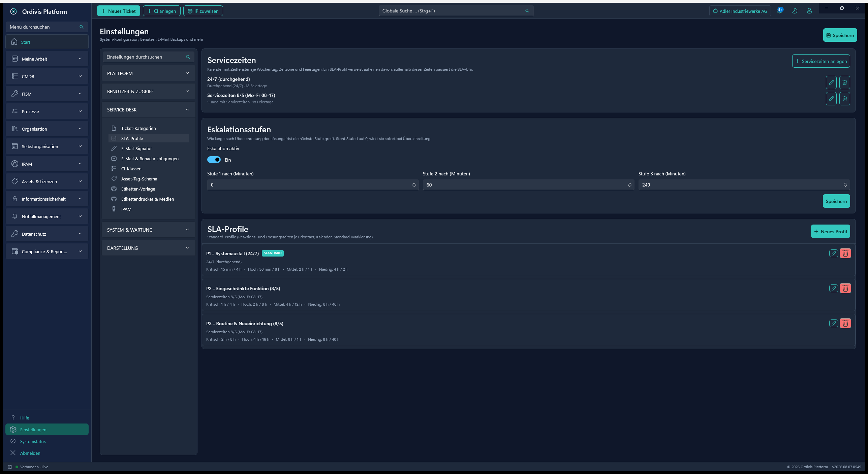
Task: Click the Abmelden X icon
Action: click(x=13, y=453)
